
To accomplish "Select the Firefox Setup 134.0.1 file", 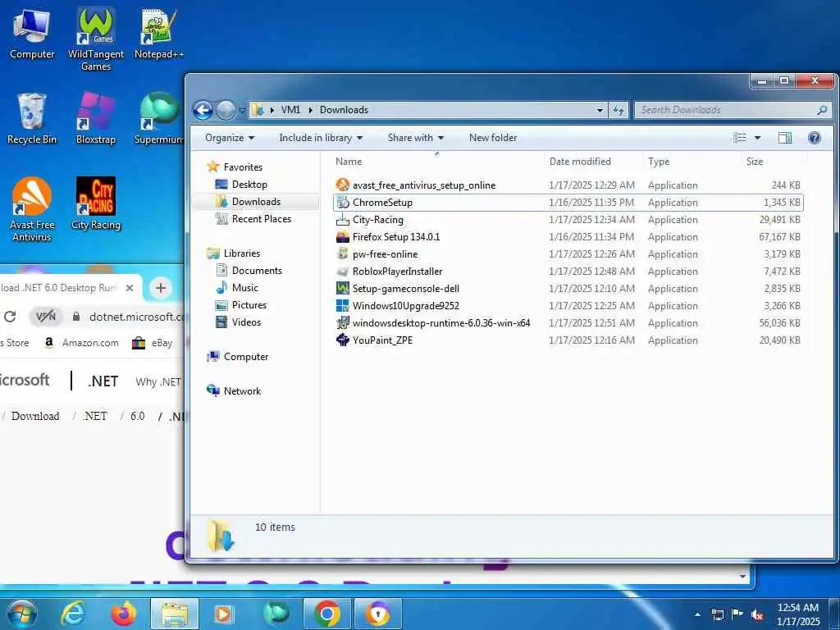I will click(x=396, y=237).
